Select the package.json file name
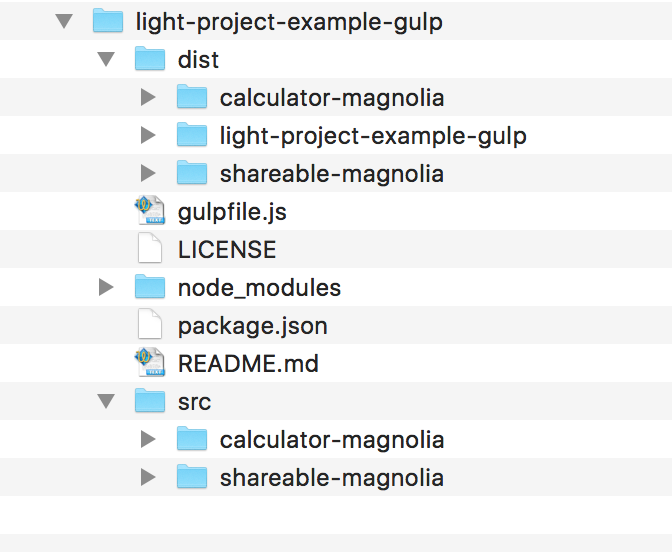This screenshot has width=672, height=552. click(252, 326)
